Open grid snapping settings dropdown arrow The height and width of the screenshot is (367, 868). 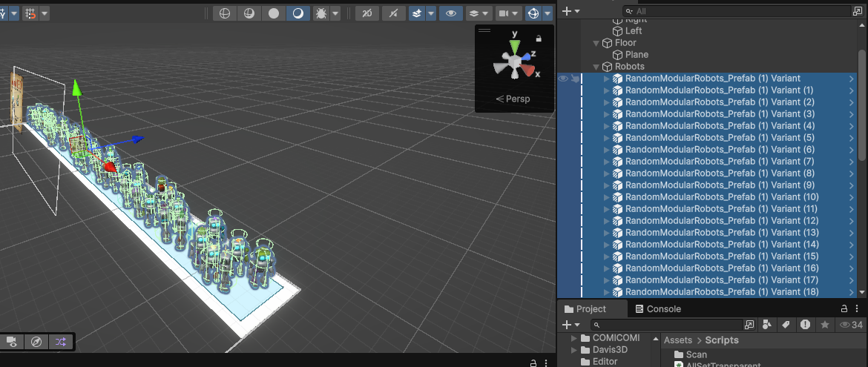(x=45, y=13)
